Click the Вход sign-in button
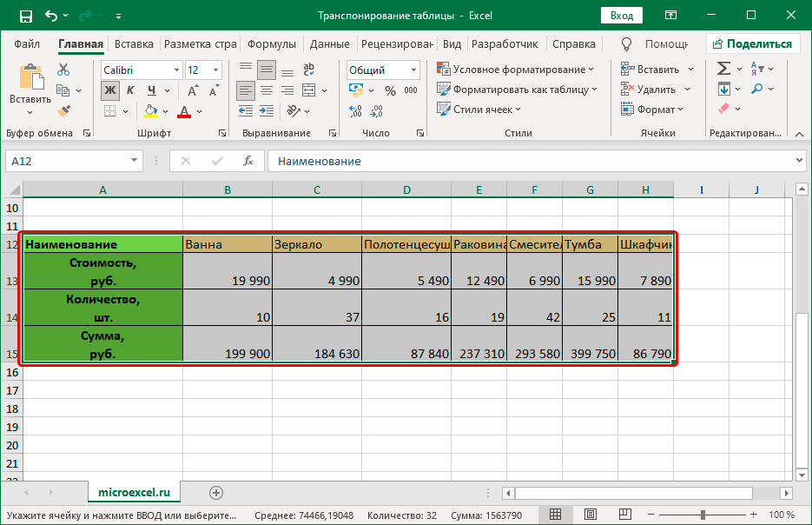 tap(622, 16)
